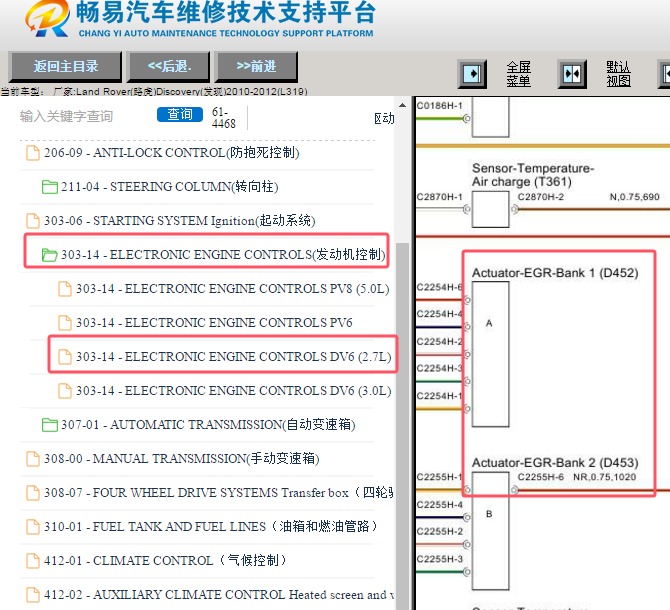Screen dimensions: 670x610
Task: Open 308-07 FOUR WHEEL DRIVE SYSTEMS entry
Action: point(218,493)
